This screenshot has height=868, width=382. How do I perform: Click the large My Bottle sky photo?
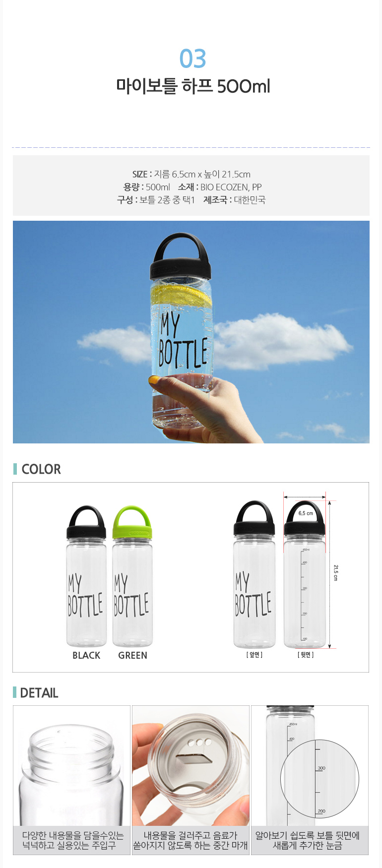pyautogui.click(x=191, y=332)
